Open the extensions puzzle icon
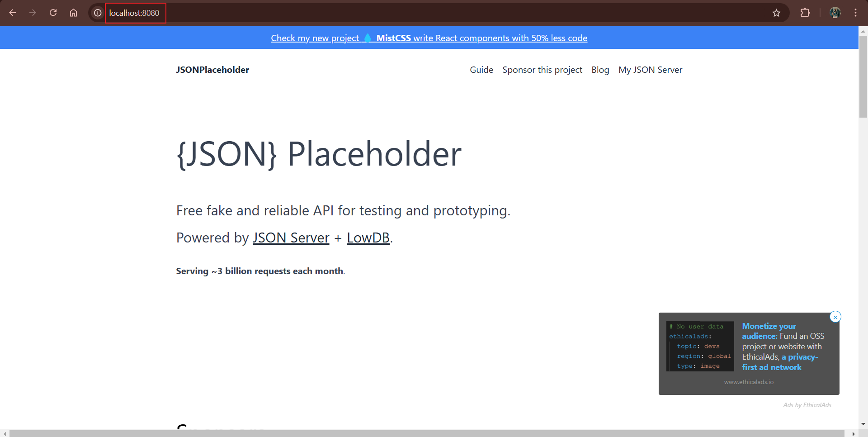The width and height of the screenshot is (868, 437). 805,13
